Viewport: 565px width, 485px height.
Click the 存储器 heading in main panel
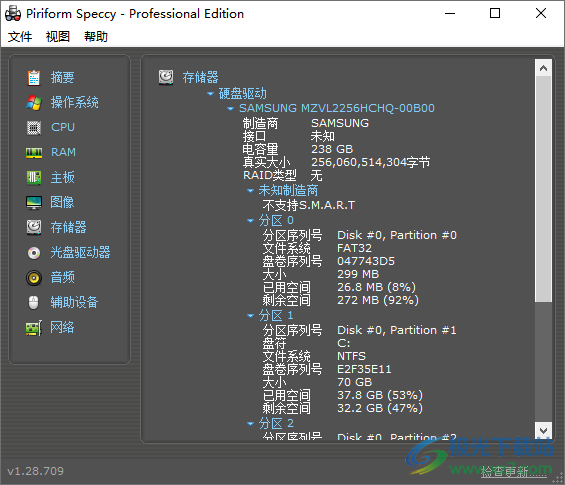(x=200, y=77)
